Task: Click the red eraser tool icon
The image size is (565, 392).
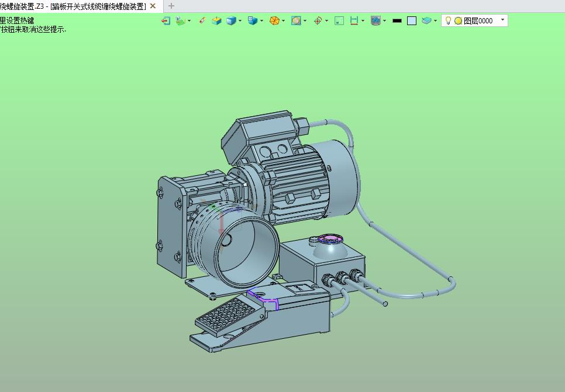Action: coord(202,21)
